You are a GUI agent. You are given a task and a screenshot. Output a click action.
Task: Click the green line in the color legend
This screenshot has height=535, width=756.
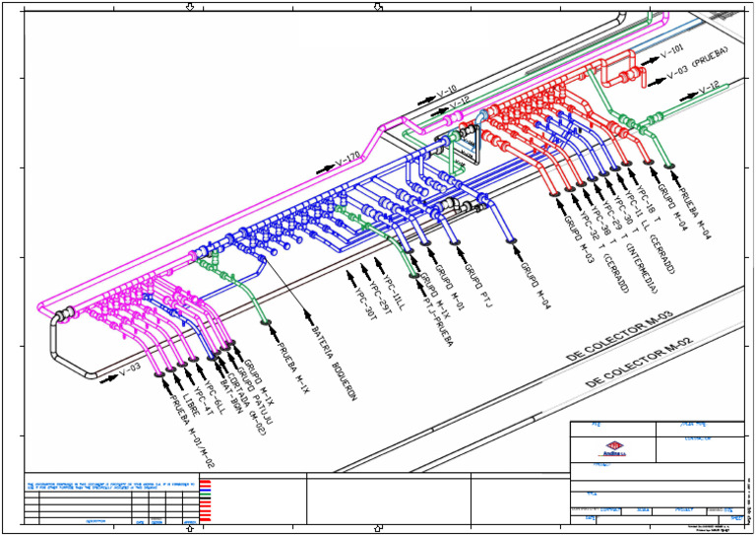coord(206,495)
